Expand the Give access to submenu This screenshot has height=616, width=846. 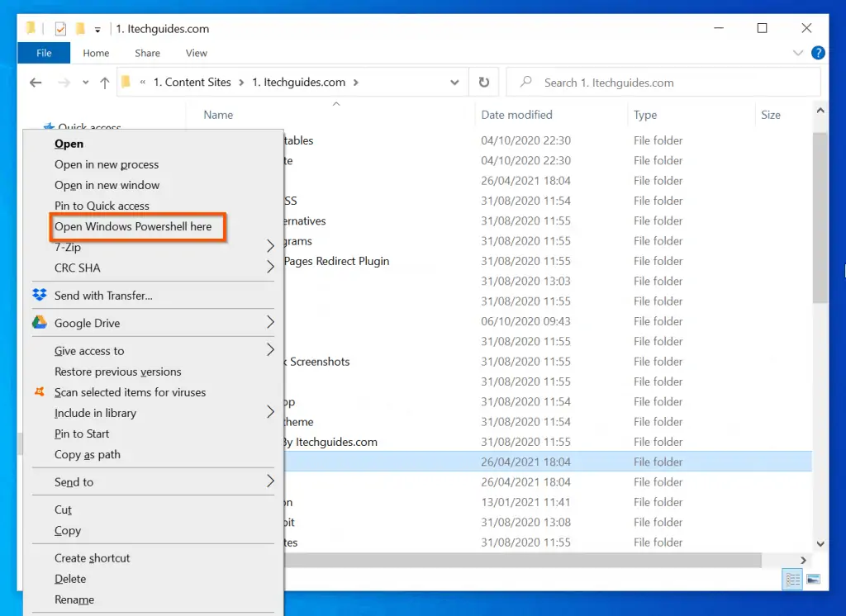[x=153, y=351]
